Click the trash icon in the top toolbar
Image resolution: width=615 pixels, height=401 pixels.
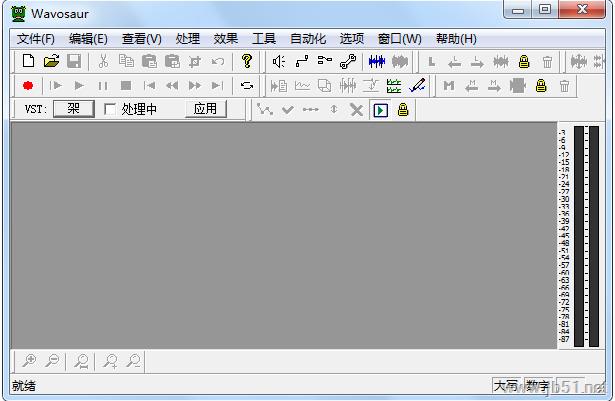547,62
